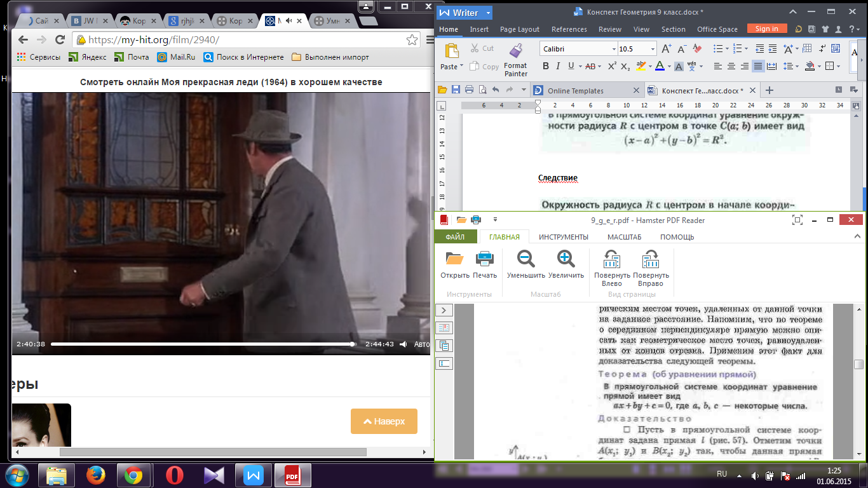
Task: Click the font color A swatch in Writer
Action: pyautogui.click(x=659, y=66)
